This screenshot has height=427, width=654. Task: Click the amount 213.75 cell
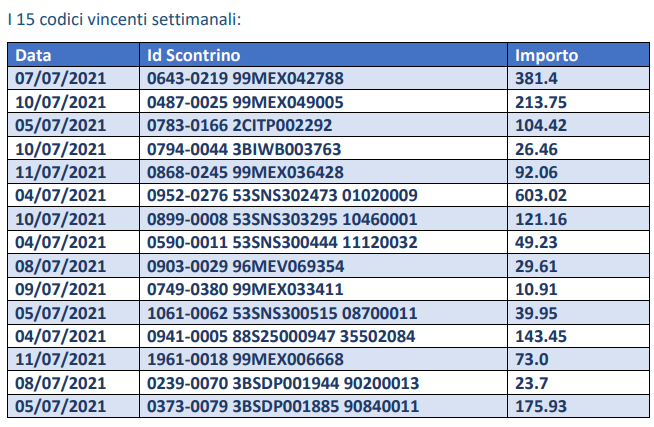coord(578,102)
